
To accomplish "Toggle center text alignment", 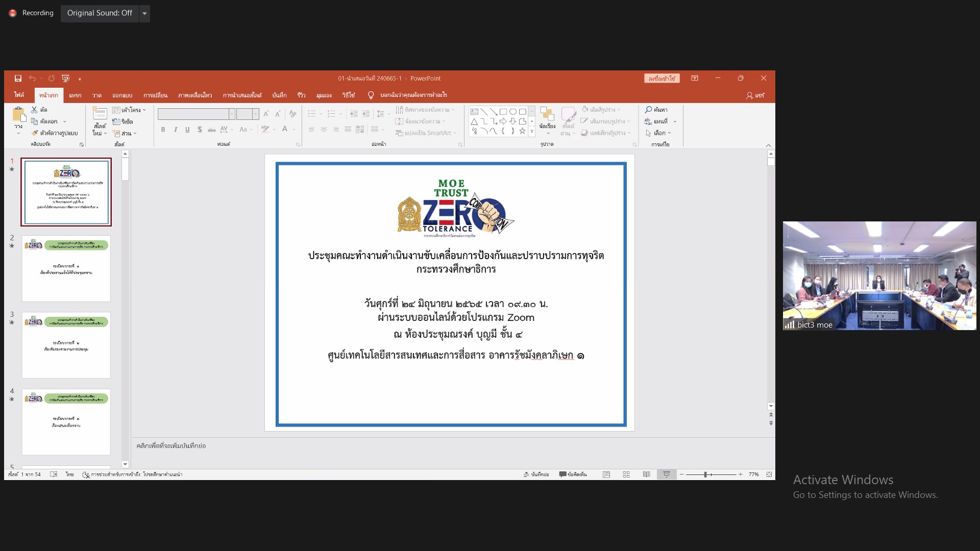I will 324,130.
